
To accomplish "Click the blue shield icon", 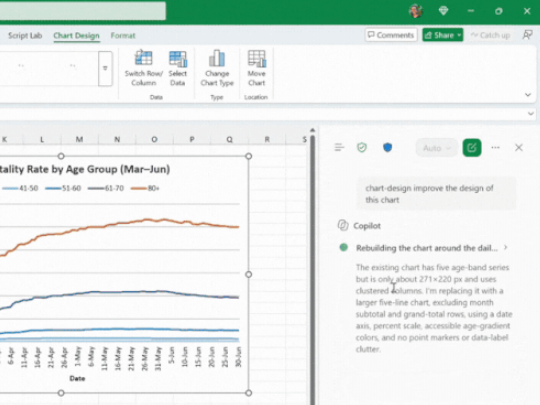I will tap(387, 148).
